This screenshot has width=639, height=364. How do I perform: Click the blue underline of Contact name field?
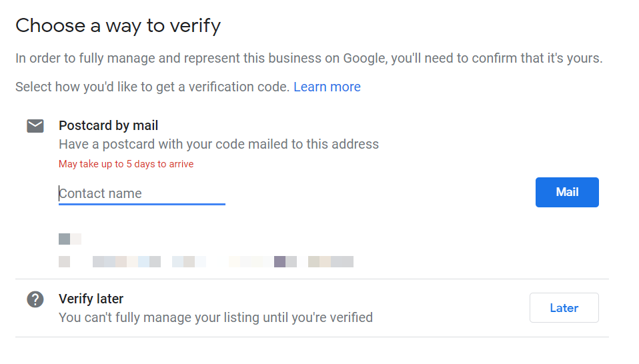pyautogui.click(x=142, y=204)
